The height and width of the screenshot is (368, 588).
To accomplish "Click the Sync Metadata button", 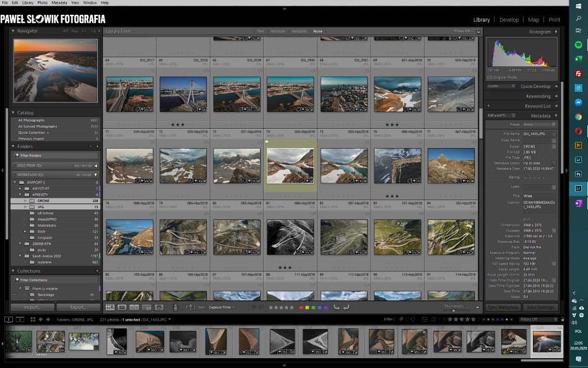I will [x=503, y=307].
